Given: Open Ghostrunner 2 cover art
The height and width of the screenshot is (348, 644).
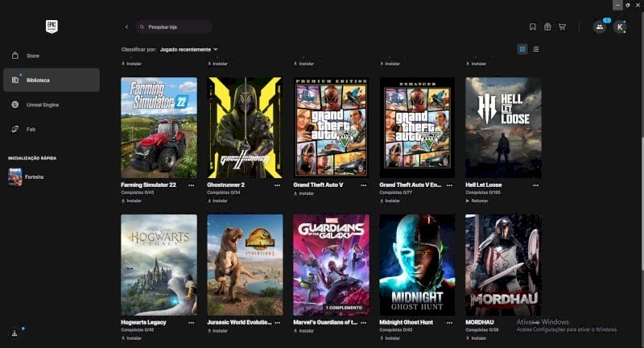Looking at the screenshot, I should 245,128.
